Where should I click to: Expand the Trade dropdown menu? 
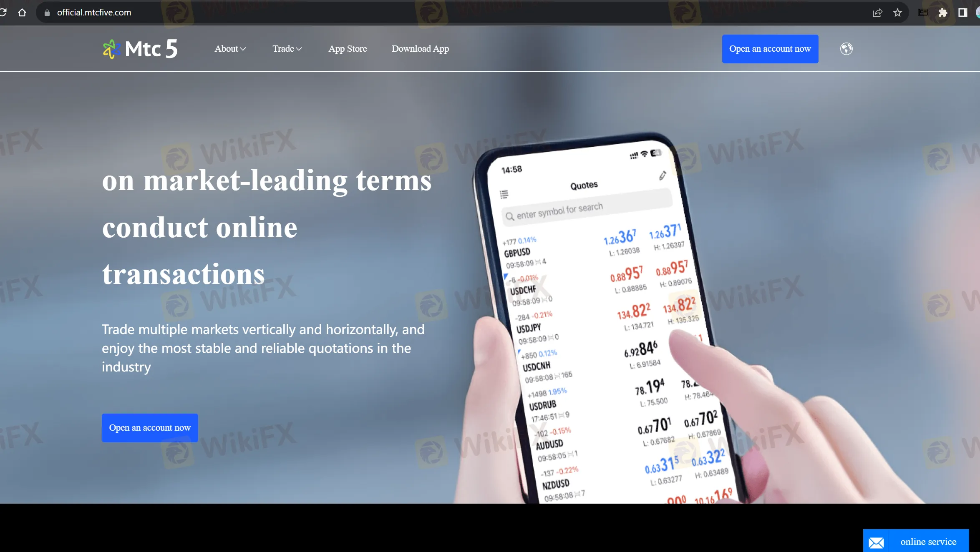tap(286, 48)
